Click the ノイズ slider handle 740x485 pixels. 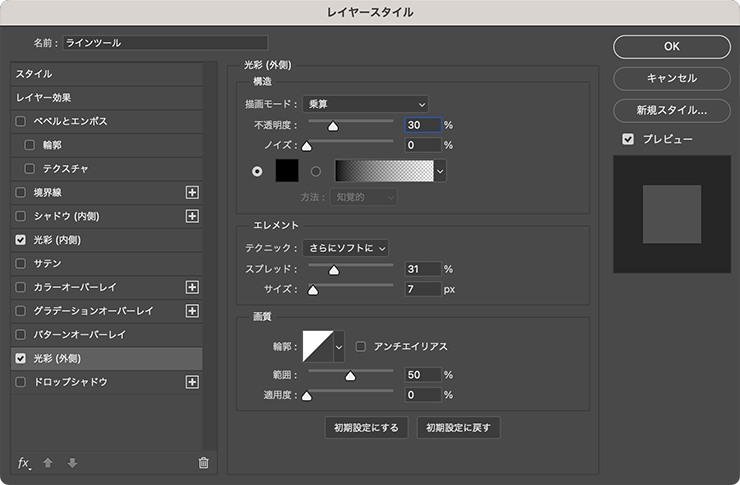(x=307, y=147)
